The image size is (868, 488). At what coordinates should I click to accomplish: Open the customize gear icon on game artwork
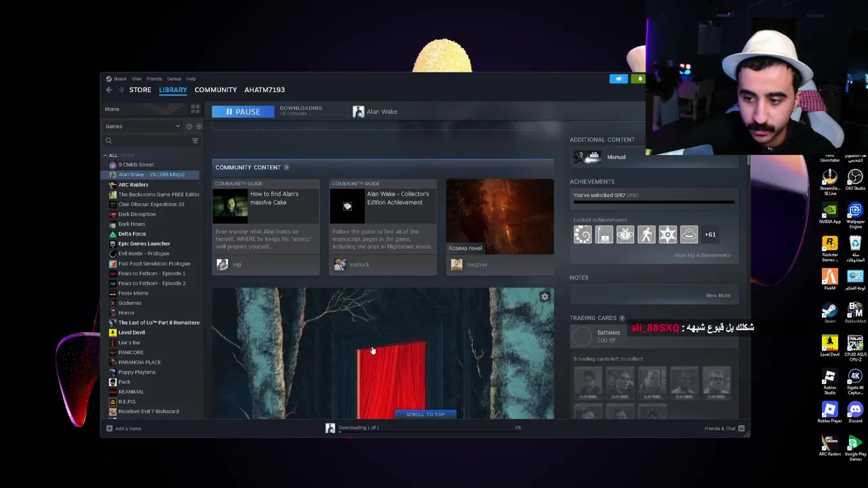(x=545, y=297)
